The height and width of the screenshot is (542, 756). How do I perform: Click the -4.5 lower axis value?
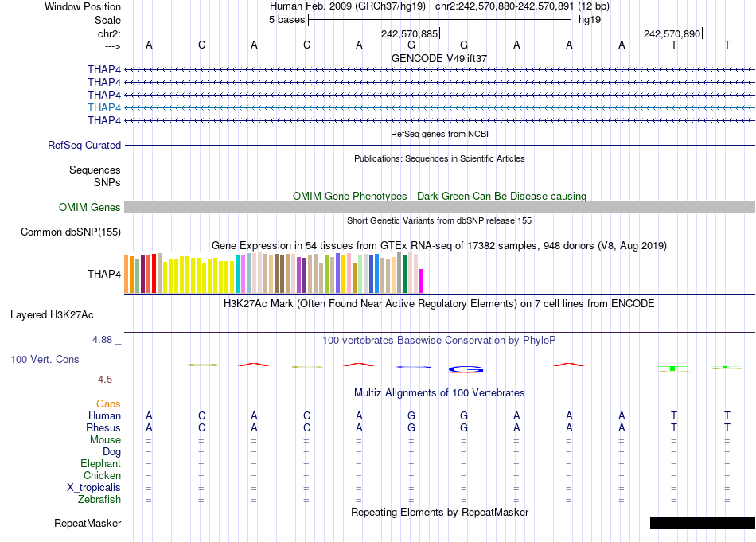click(103, 380)
